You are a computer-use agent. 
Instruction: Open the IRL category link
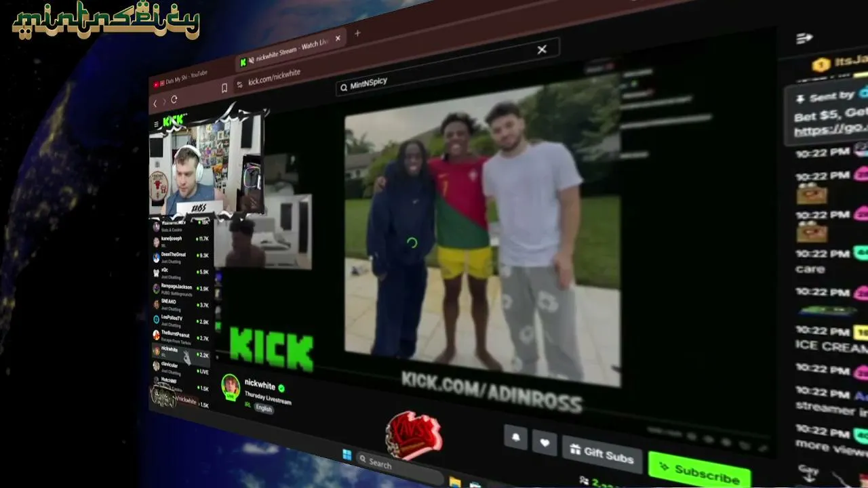pos(248,405)
